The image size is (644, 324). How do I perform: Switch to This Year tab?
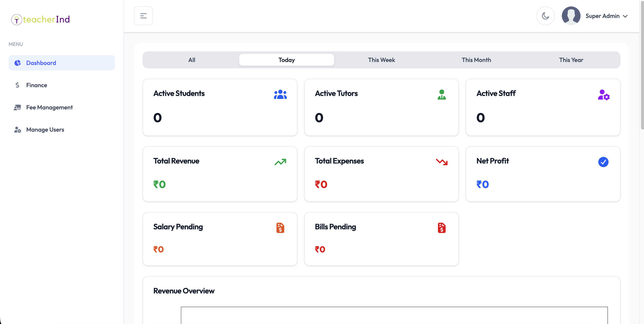point(571,60)
